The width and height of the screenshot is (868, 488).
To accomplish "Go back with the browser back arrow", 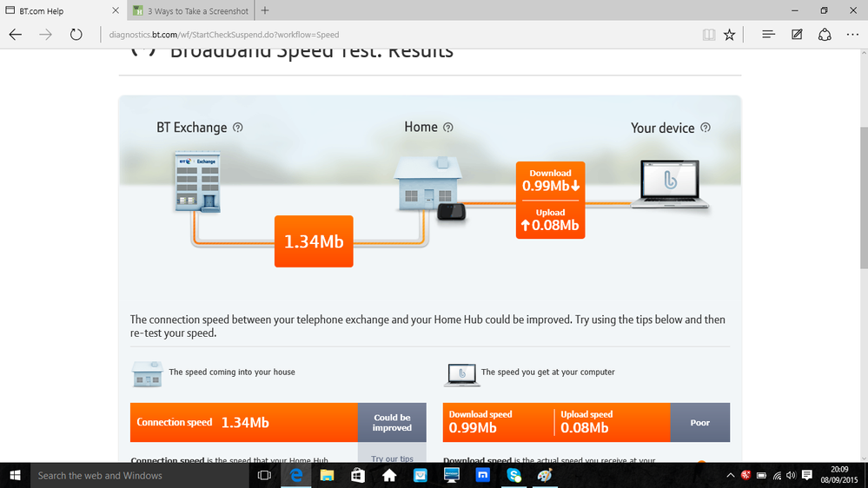I will [16, 35].
